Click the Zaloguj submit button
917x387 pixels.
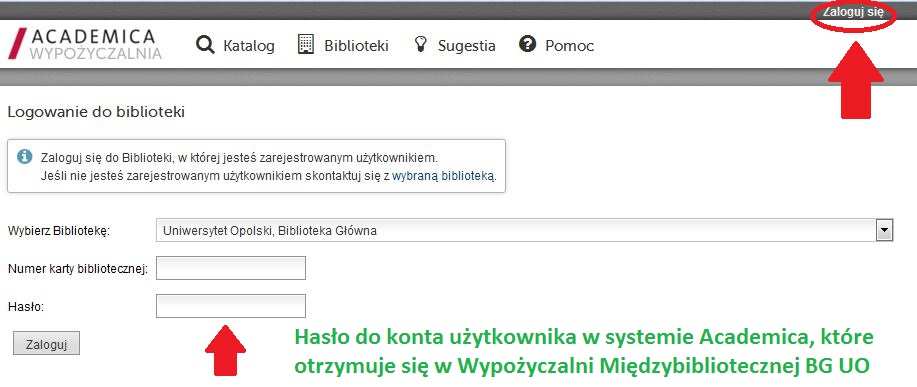(x=46, y=344)
